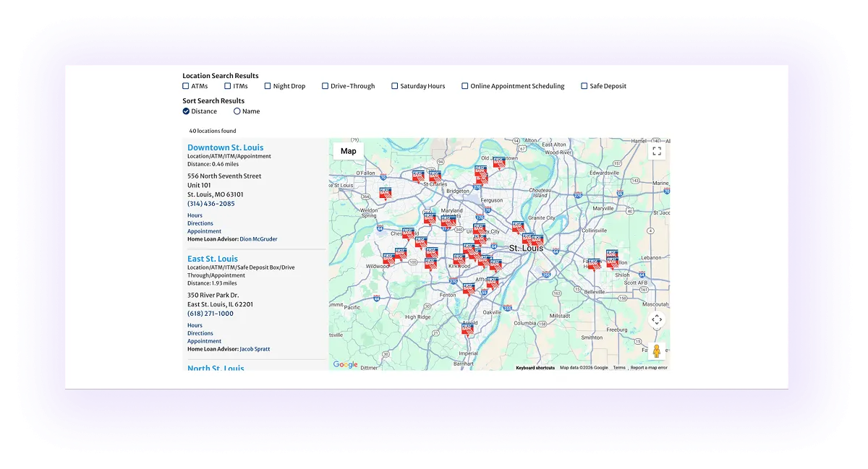Select the Distance sort option
The height and width of the screenshot is (469, 868).
[186, 111]
